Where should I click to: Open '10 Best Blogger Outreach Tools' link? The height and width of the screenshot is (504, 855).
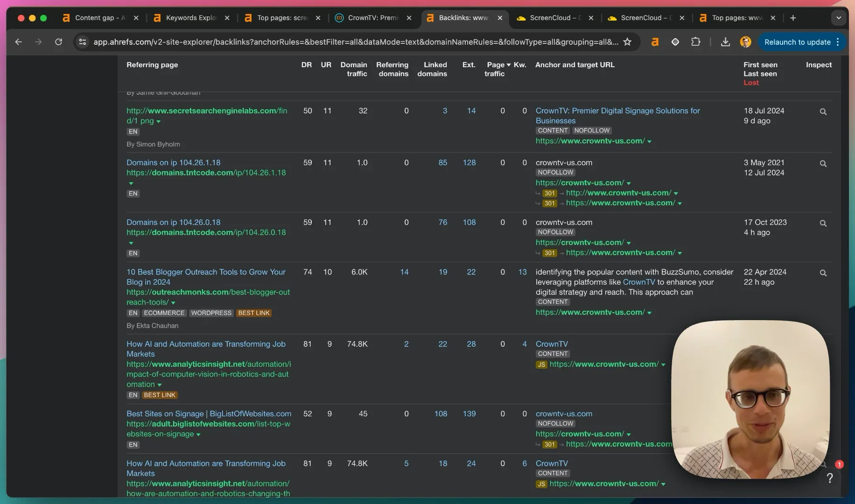click(206, 277)
